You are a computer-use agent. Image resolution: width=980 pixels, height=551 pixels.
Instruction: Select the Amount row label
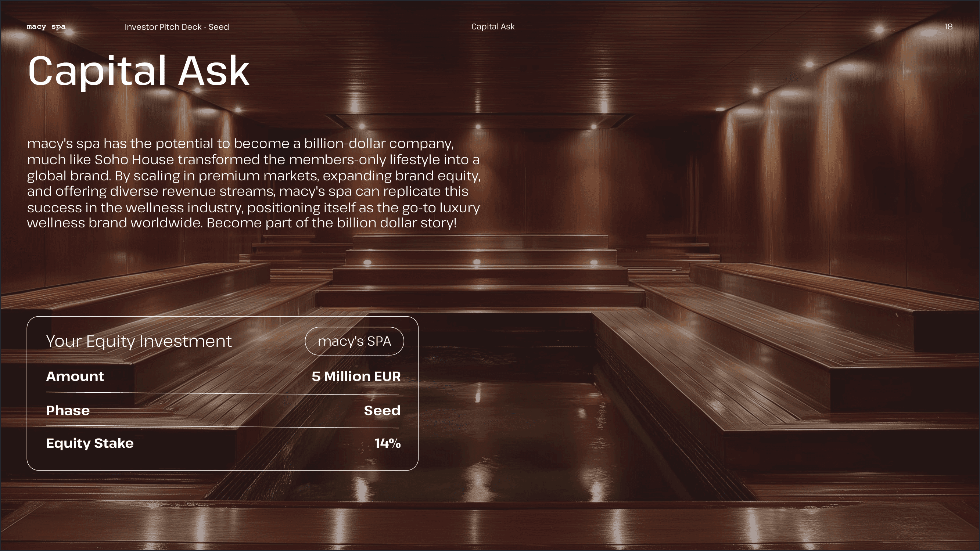pos(75,377)
